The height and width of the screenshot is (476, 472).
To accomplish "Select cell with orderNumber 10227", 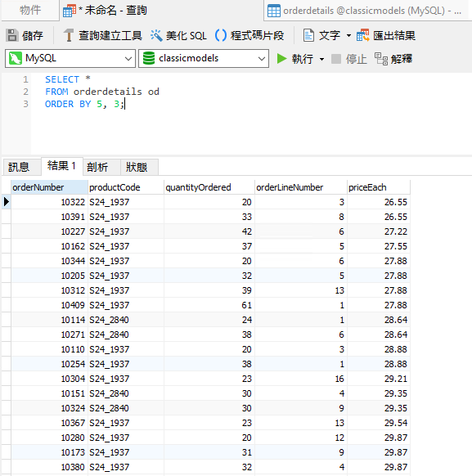I will point(49,231).
